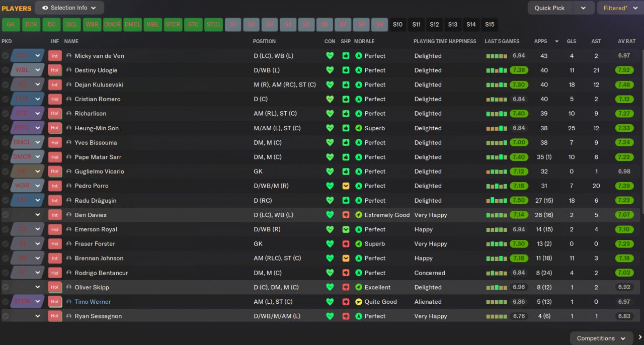Click Heung-Min Son's Superb morale icon
This screenshot has width=644, height=345.
point(359,128)
